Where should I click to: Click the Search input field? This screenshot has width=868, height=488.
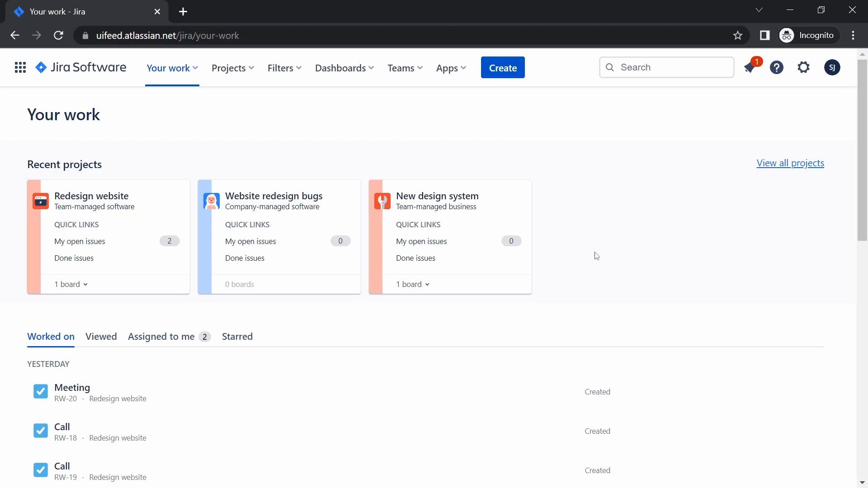pos(666,67)
